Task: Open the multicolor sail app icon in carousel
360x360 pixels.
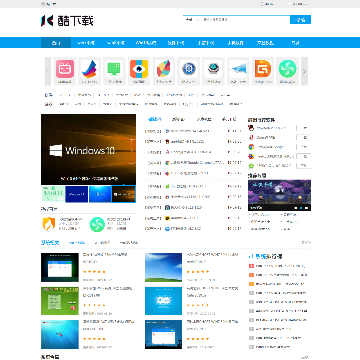Action: [x=89, y=69]
